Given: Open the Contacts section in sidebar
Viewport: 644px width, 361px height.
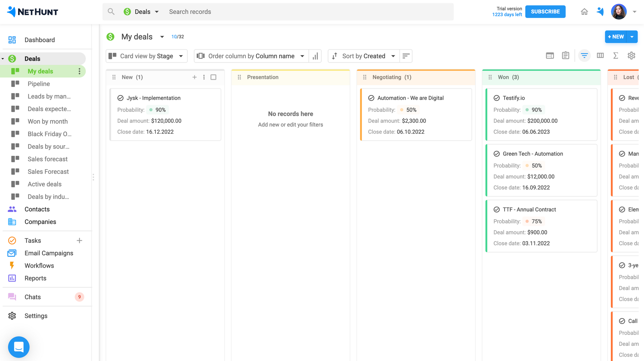Looking at the screenshot, I should coord(37,209).
